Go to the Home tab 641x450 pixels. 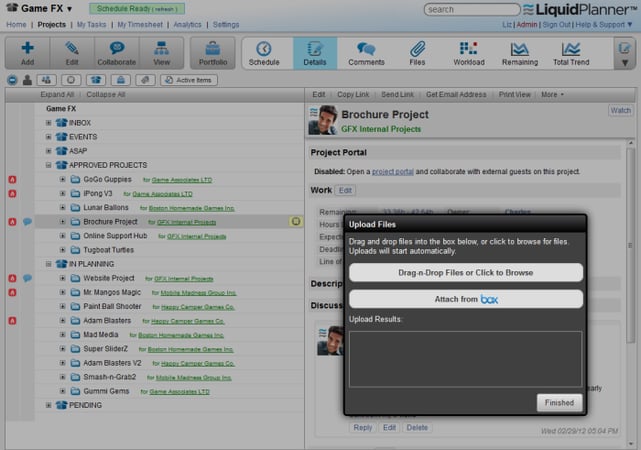pyautogui.click(x=16, y=25)
